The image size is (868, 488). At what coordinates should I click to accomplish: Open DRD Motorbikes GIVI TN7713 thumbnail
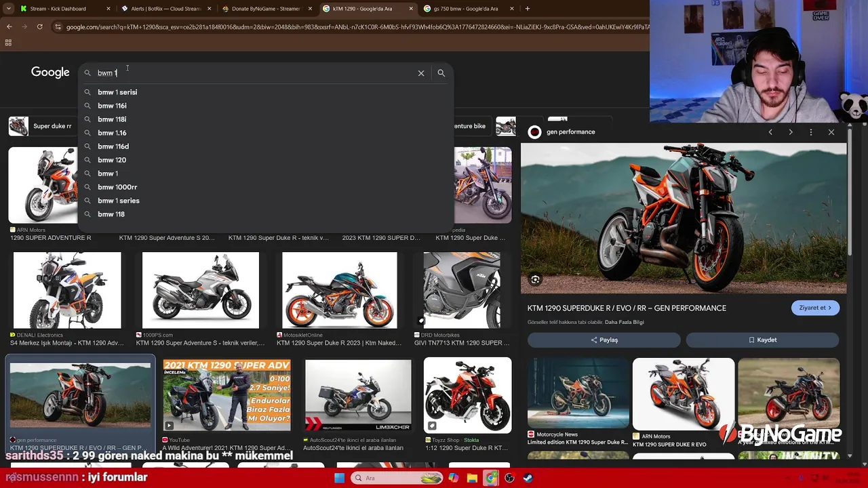tap(462, 290)
